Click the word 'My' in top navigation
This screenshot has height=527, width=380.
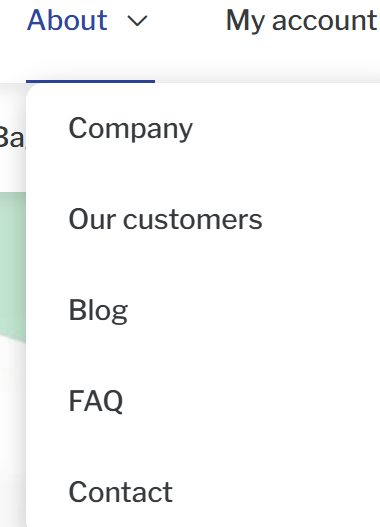(x=245, y=22)
